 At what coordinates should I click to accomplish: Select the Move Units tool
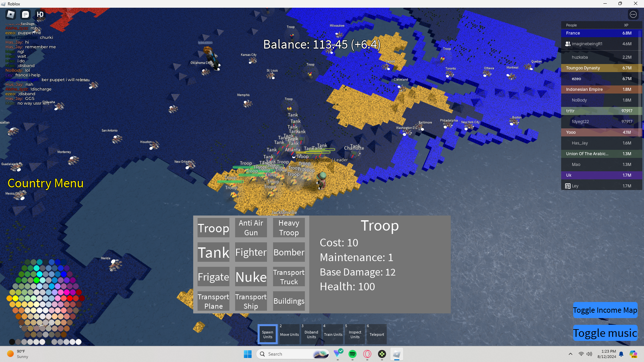click(289, 334)
